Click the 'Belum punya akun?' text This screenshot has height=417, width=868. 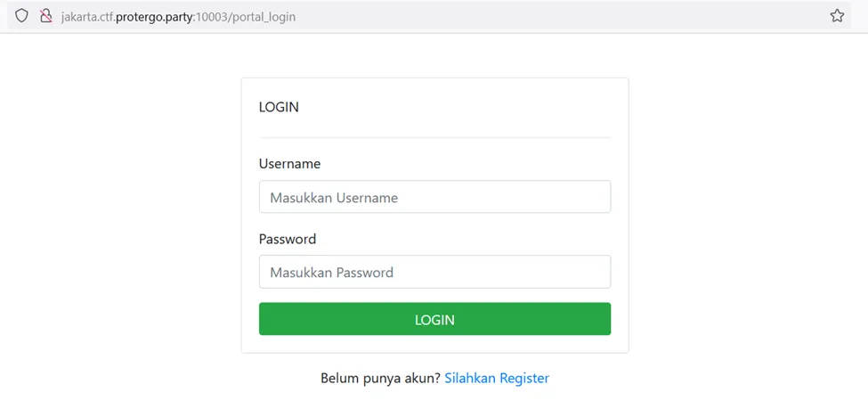point(380,378)
